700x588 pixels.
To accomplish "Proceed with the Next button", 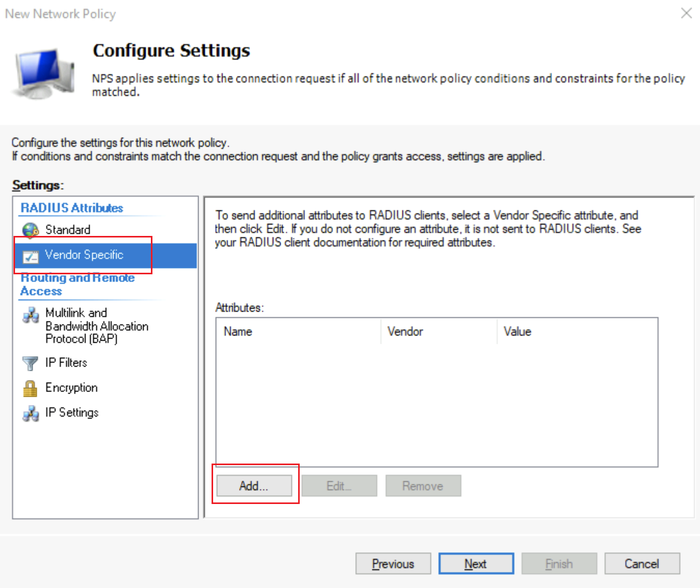I will click(x=476, y=564).
